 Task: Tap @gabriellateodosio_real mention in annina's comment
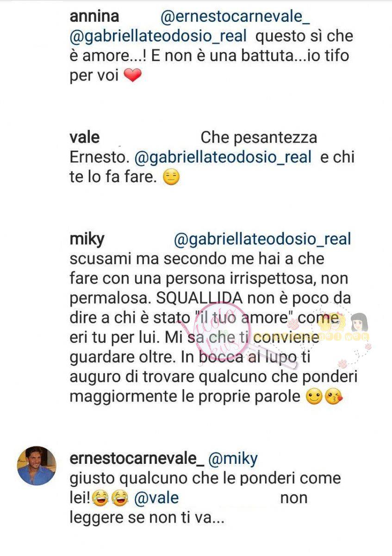pyautogui.click(x=158, y=37)
